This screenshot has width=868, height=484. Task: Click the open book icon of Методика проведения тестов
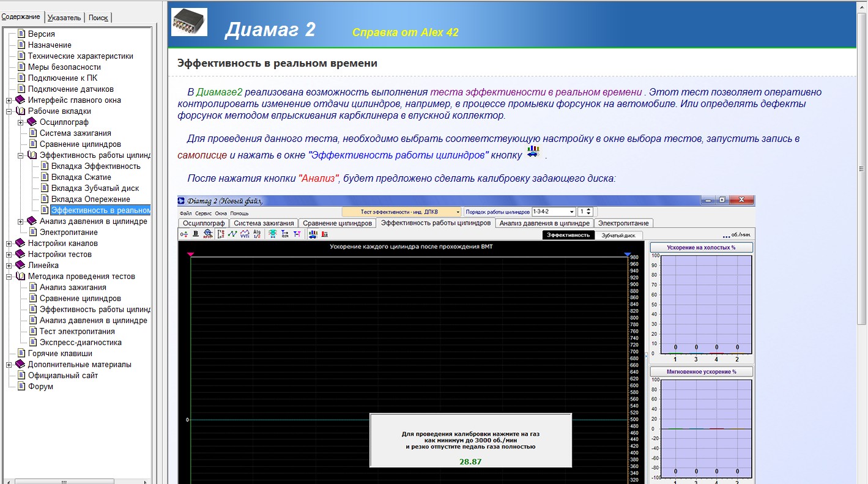20,277
